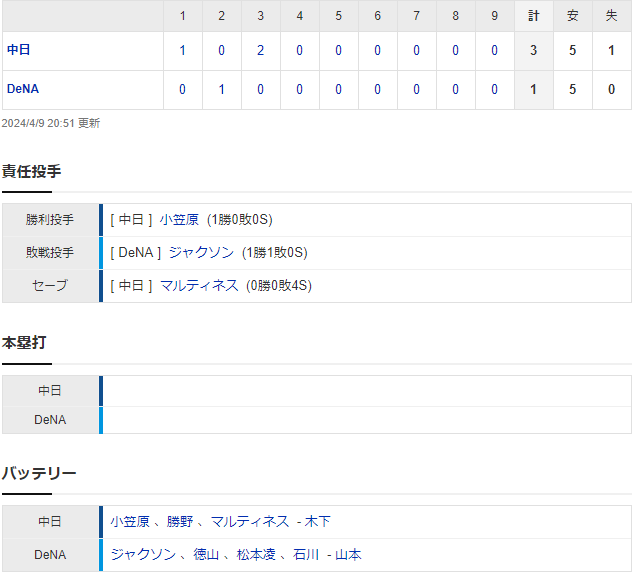Open 徳山 player link
The height and width of the screenshot is (577, 639).
(206, 555)
